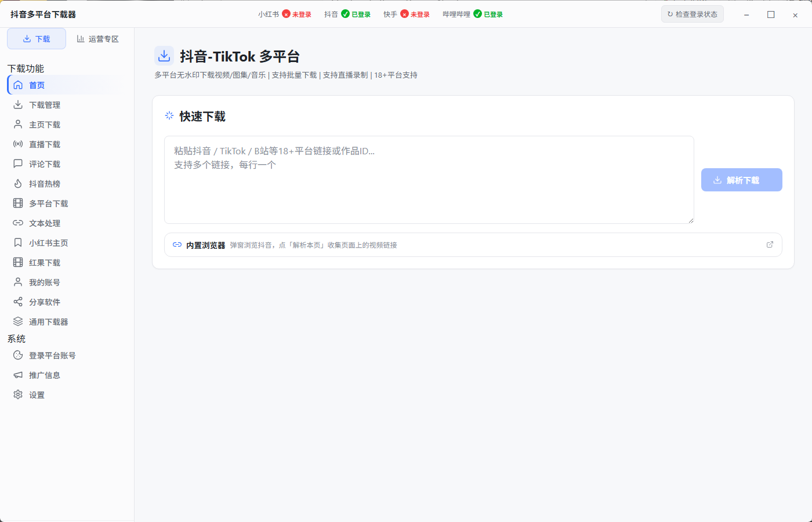
Task: Click the green 抖音 logged-in check icon
Action: [x=345, y=14]
